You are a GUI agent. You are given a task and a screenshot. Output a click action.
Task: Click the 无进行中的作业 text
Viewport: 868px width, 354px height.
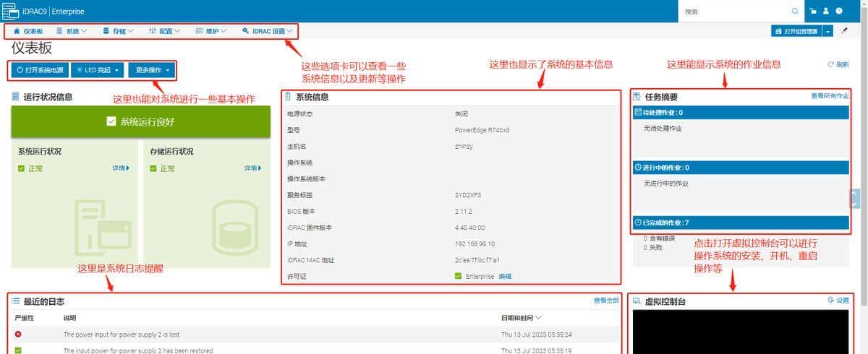click(x=666, y=184)
